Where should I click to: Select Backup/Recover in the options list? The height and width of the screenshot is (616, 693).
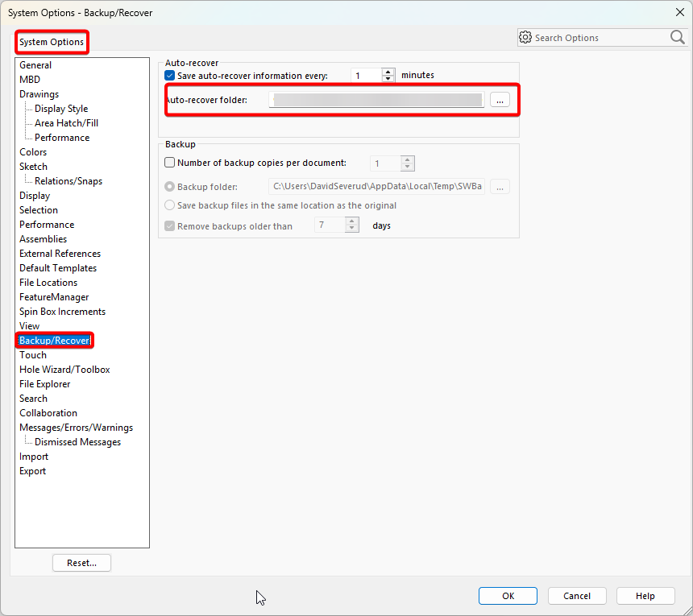coord(54,341)
